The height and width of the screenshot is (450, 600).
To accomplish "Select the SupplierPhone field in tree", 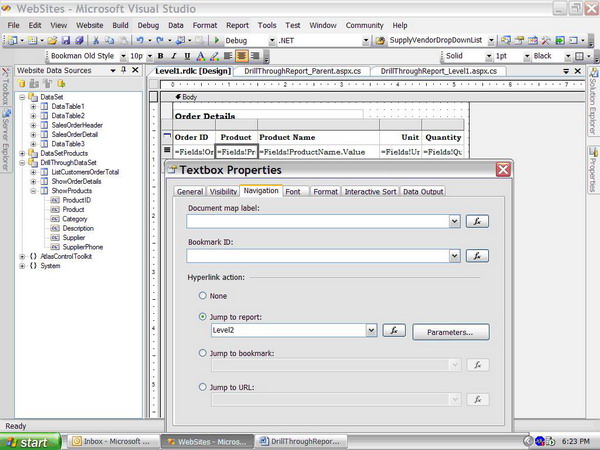I will coord(83,247).
